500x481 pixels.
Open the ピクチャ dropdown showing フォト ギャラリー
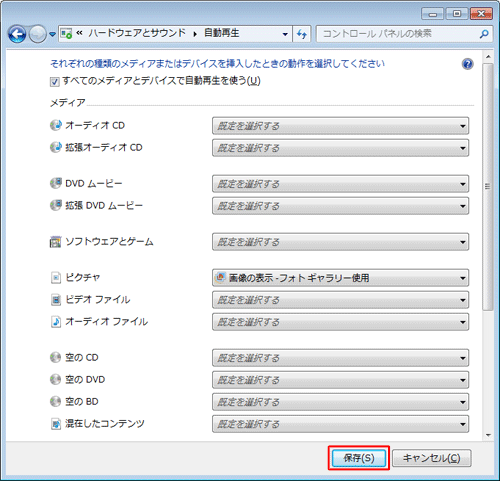click(x=340, y=278)
